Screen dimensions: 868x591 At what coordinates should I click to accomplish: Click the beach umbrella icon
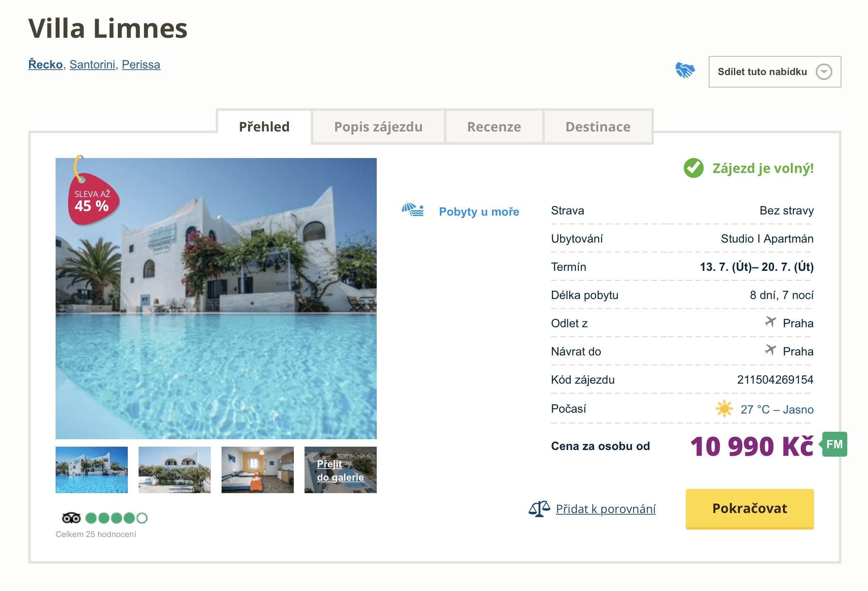pyautogui.click(x=412, y=209)
